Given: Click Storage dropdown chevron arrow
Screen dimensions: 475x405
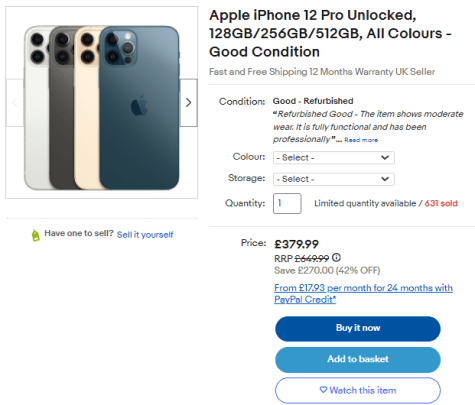Looking at the screenshot, I should click(x=385, y=179).
